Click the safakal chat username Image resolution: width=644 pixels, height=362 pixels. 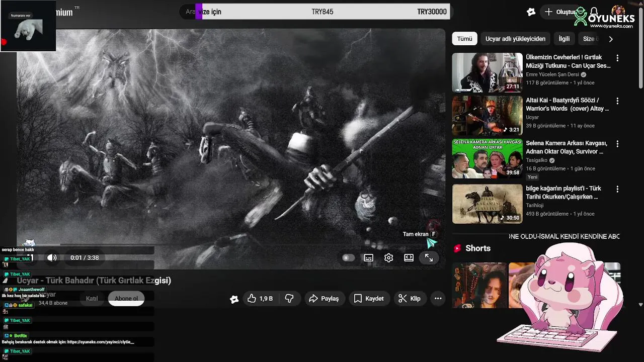pyautogui.click(x=25, y=305)
